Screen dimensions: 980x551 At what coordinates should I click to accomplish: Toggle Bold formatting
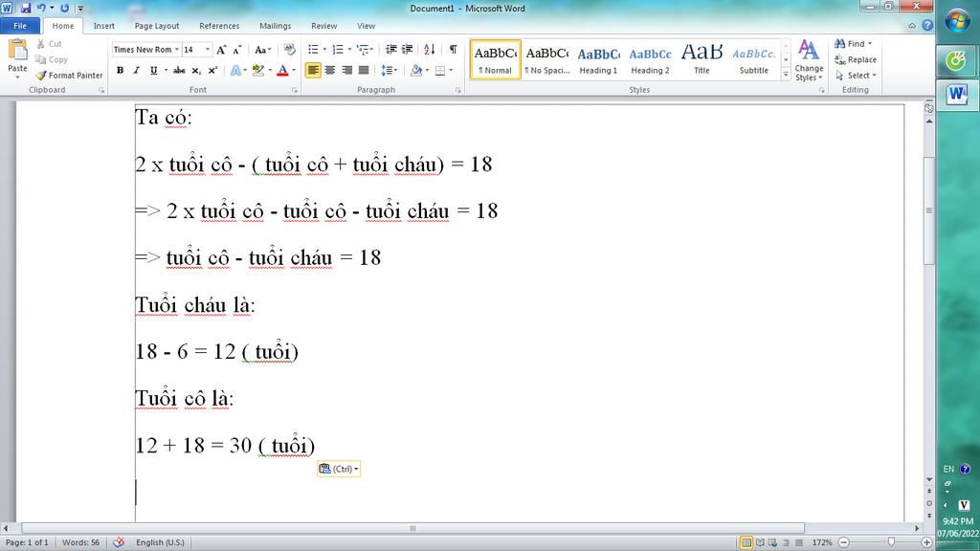(120, 71)
